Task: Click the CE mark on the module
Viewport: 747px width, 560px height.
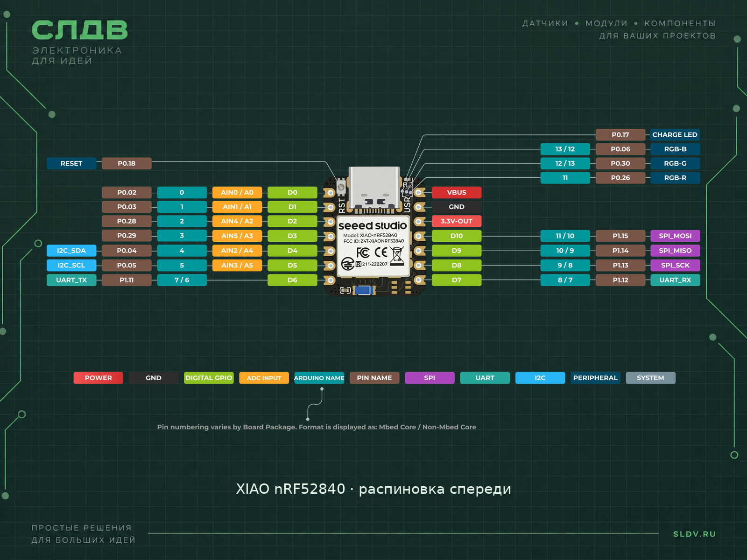Action: (381, 252)
